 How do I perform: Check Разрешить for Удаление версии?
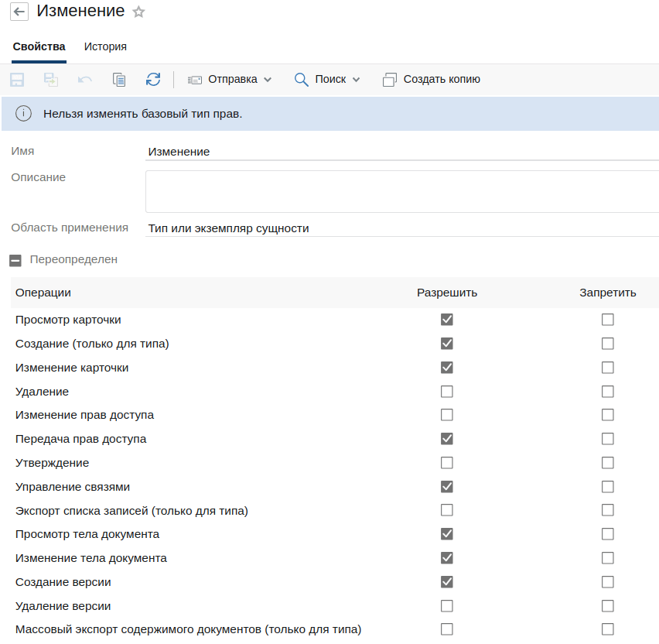[x=447, y=606]
